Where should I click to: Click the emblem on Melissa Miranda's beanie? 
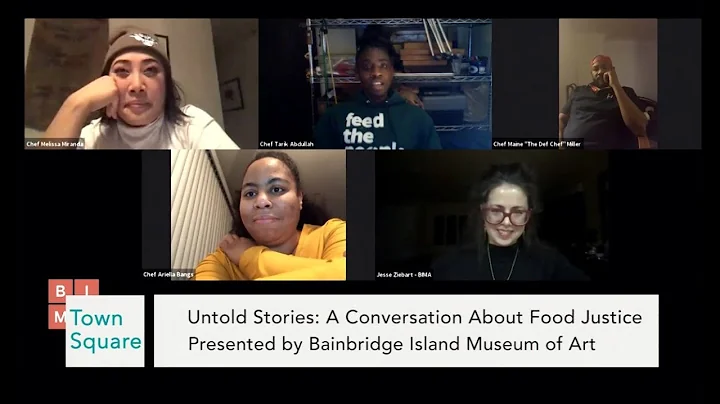click(144, 39)
